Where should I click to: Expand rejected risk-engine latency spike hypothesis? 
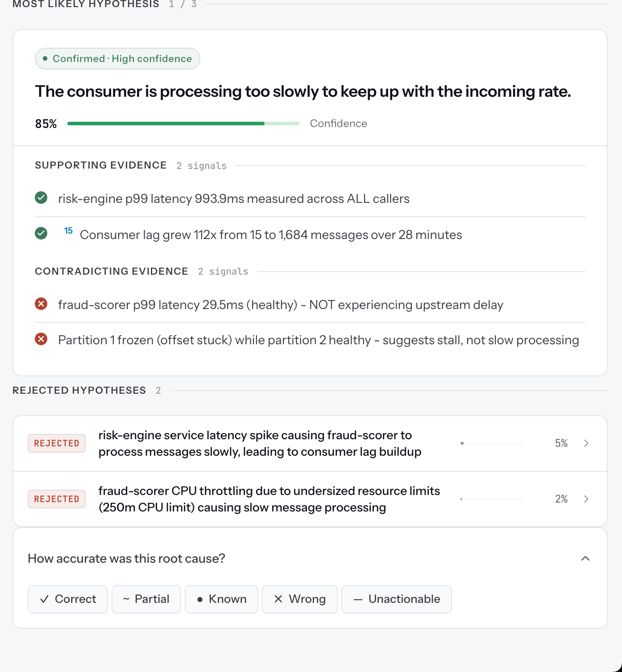point(586,443)
